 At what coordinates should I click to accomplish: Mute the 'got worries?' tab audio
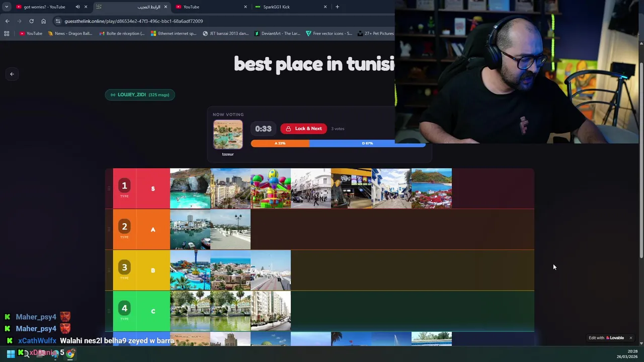[77, 7]
